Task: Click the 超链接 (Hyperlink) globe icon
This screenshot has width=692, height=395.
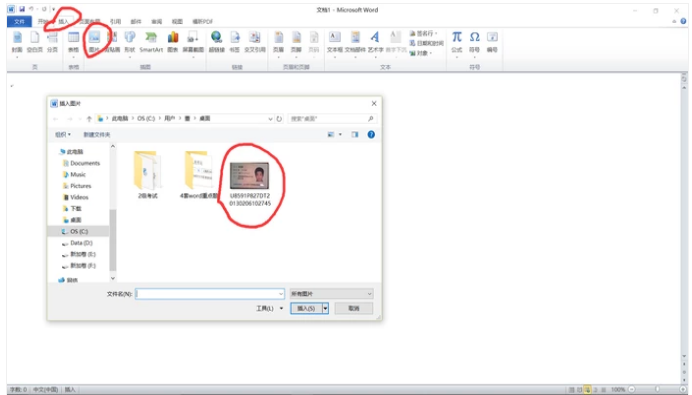Action: pos(216,42)
